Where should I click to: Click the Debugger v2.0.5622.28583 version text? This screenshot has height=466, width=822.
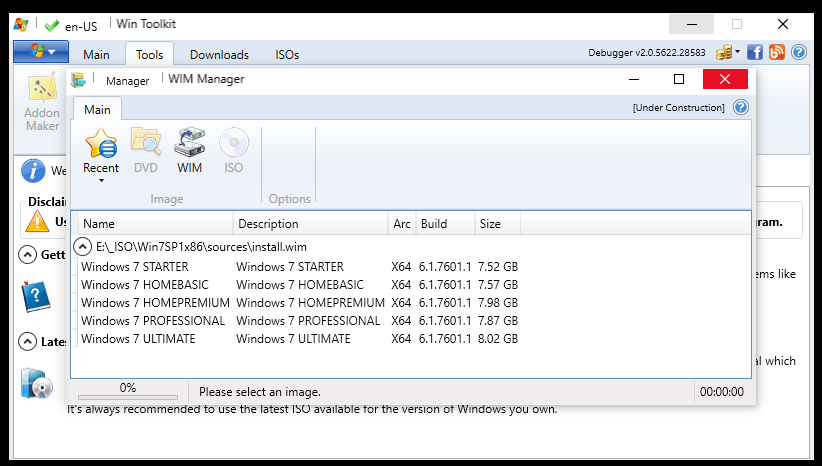(x=647, y=52)
